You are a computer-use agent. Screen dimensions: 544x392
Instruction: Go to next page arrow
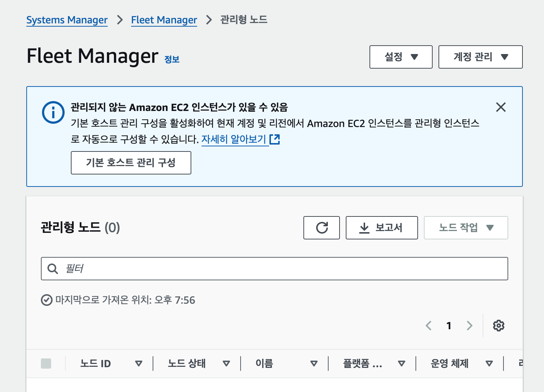[470, 326]
